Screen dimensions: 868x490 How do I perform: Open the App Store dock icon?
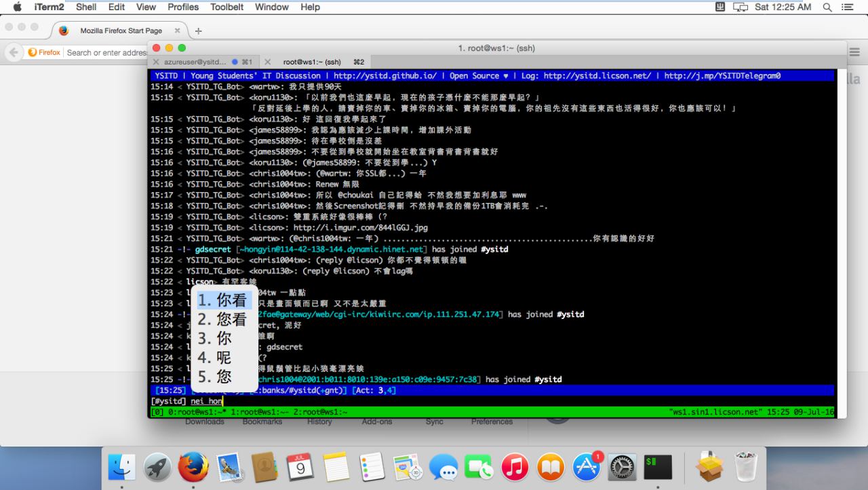pyautogui.click(x=587, y=468)
